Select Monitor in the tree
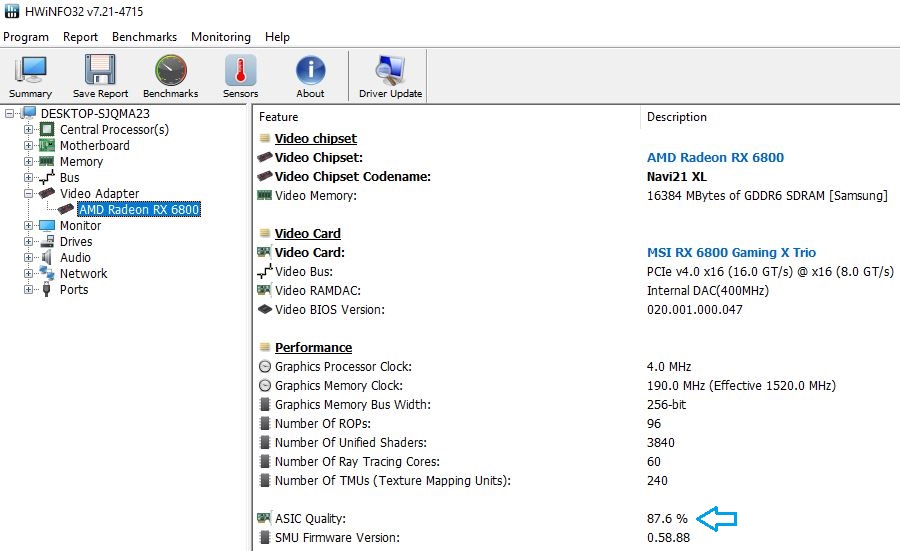900x551 pixels. 80,226
